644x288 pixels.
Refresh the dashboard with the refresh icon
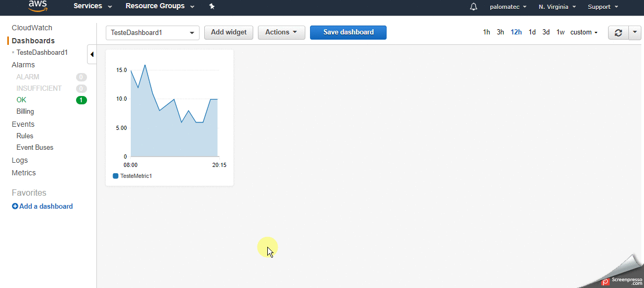(618, 32)
